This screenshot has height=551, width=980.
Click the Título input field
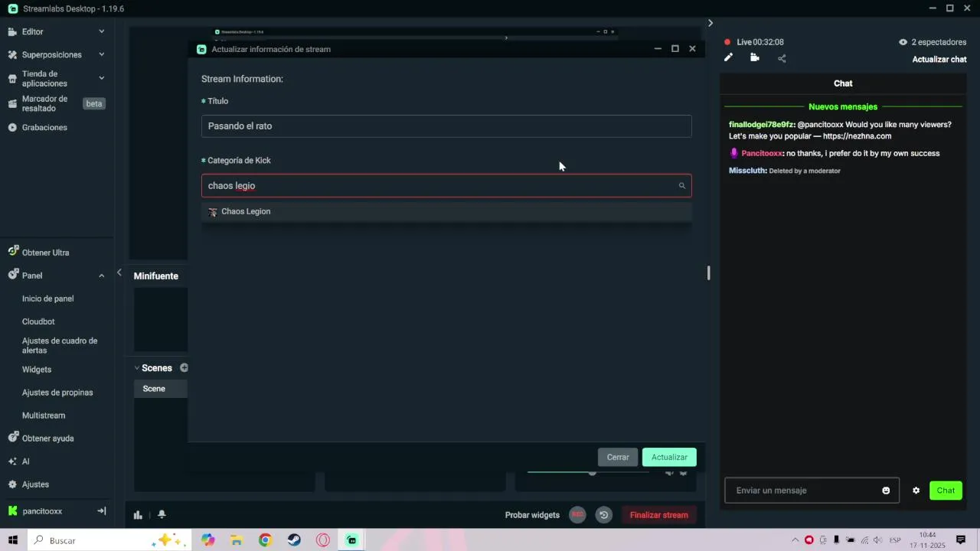(446, 126)
